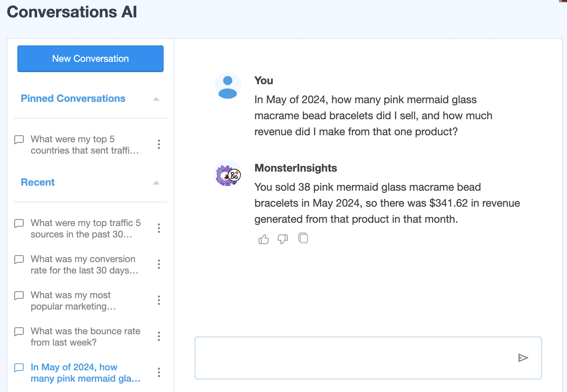Open options menu for the top 5 countries conversation
The image size is (567, 392).
pyautogui.click(x=159, y=144)
